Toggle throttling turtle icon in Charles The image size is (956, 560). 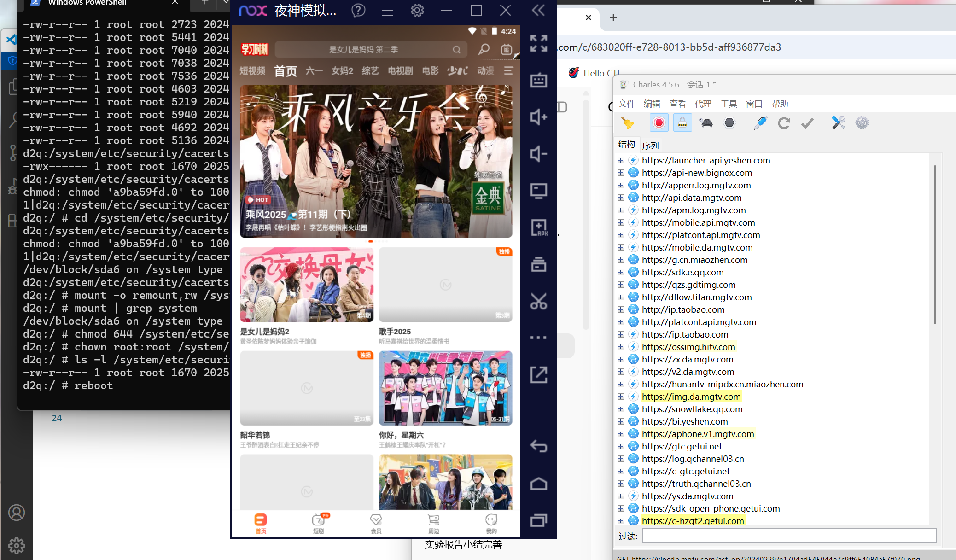tap(706, 123)
